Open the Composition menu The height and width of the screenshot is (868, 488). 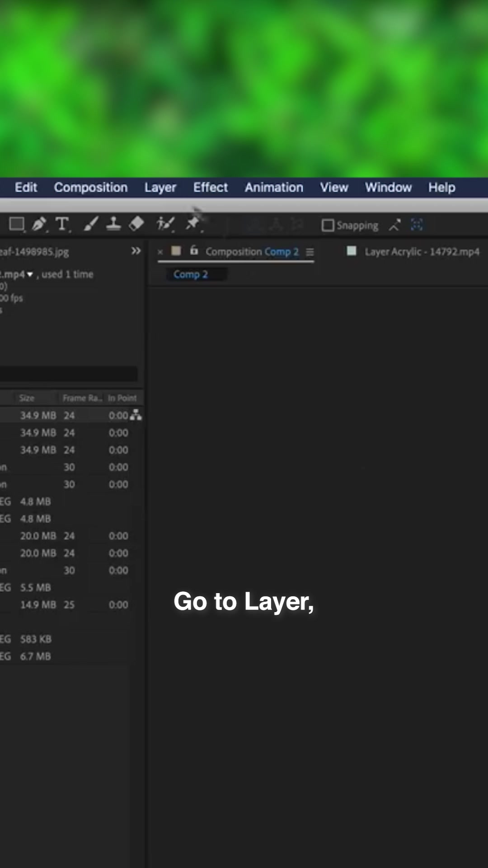pos(91,188)
